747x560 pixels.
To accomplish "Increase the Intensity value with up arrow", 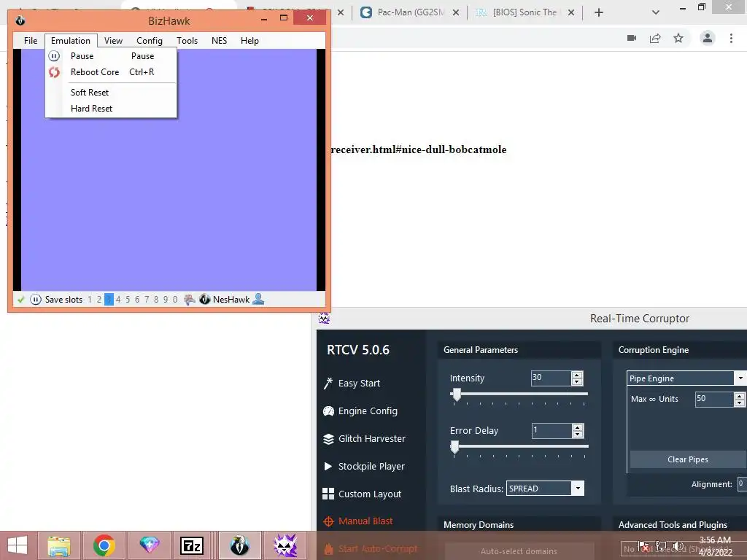I will coord(577,375).
